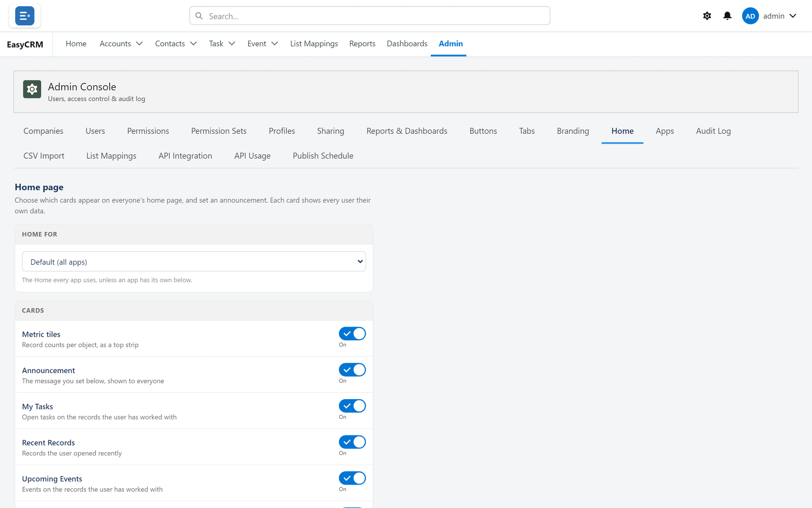Toggle the Metric tiles card off

tap(352, 333)
